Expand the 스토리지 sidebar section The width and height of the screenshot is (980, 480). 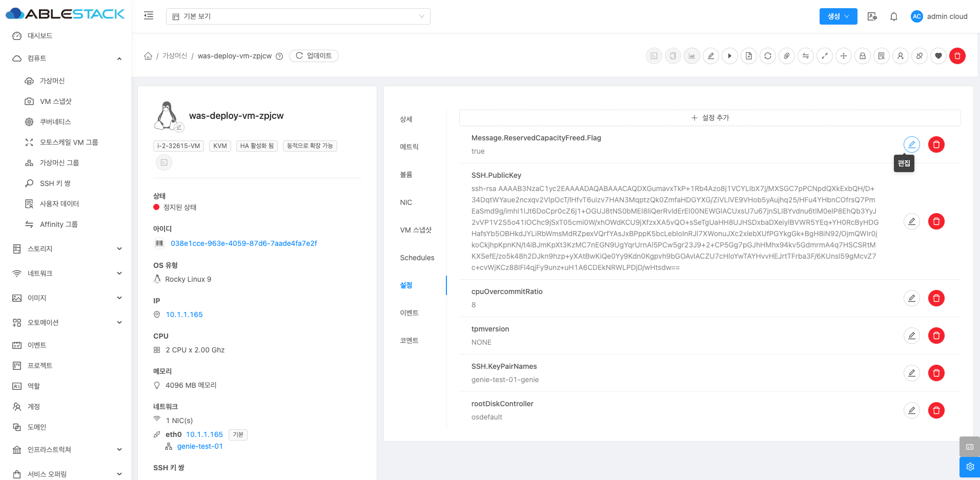67,249
